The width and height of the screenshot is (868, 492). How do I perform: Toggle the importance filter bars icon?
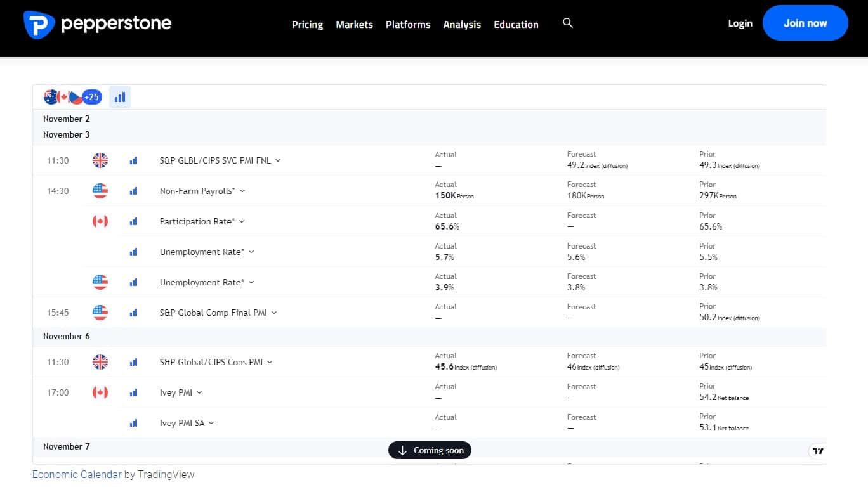120,97
